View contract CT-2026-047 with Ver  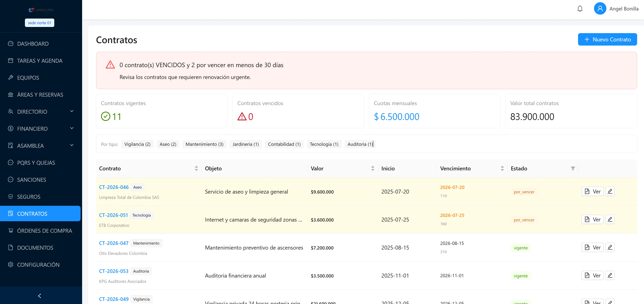point(592,247)
